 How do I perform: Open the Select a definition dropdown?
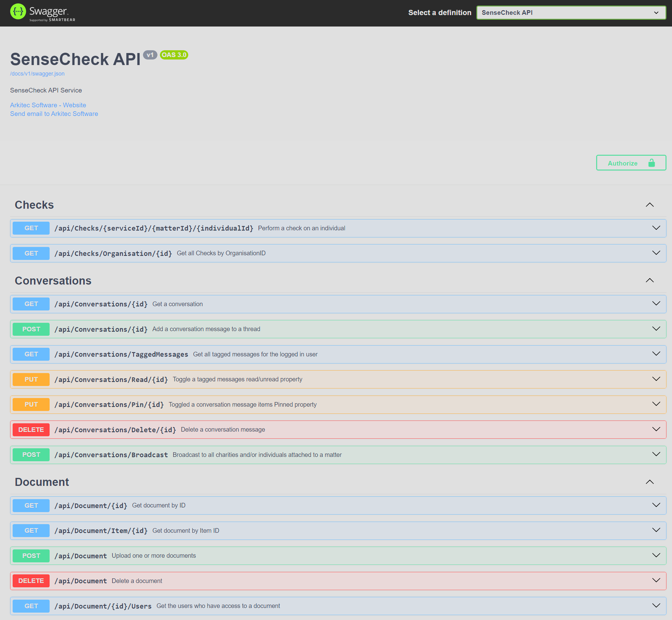(571, 13)
